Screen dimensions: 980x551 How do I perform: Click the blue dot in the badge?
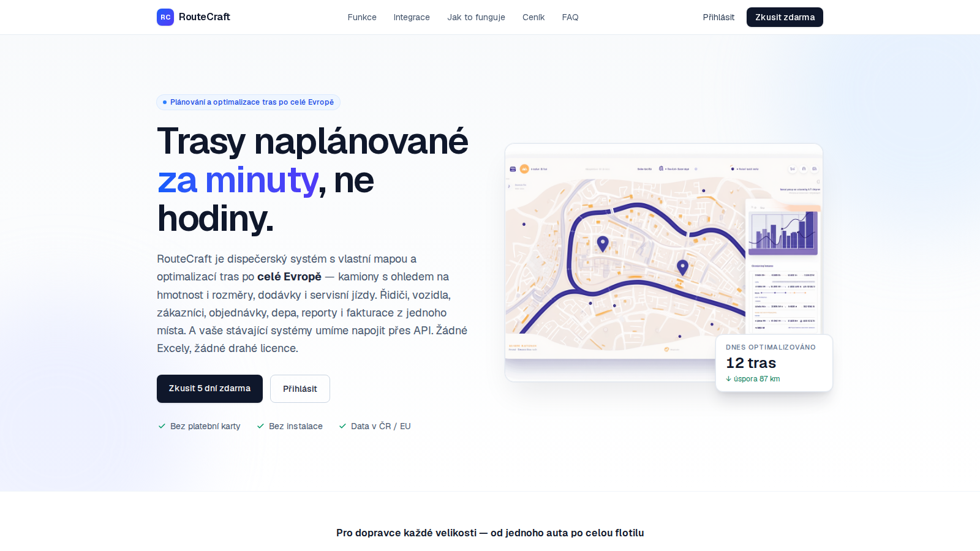pos(165,102)
